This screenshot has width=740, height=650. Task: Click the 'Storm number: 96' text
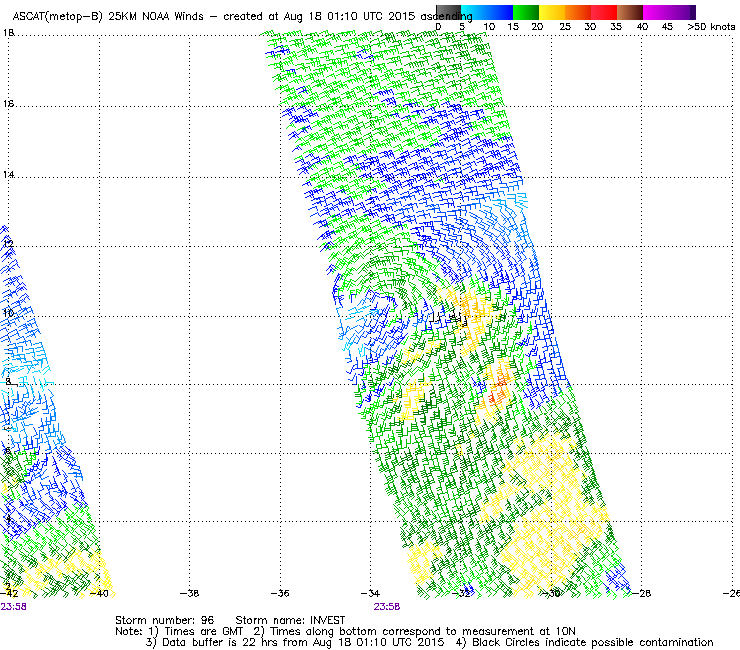click(x=164, y=620)
